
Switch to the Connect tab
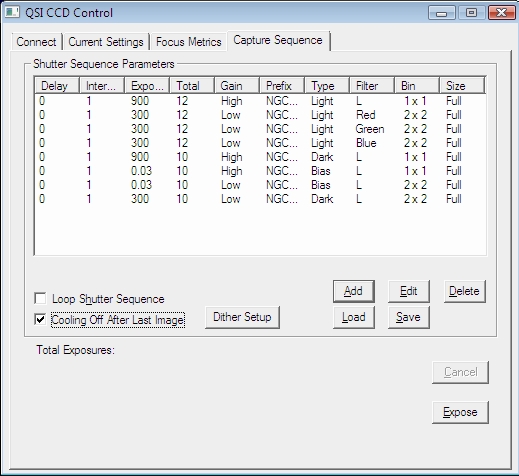[x=36, y=42]
